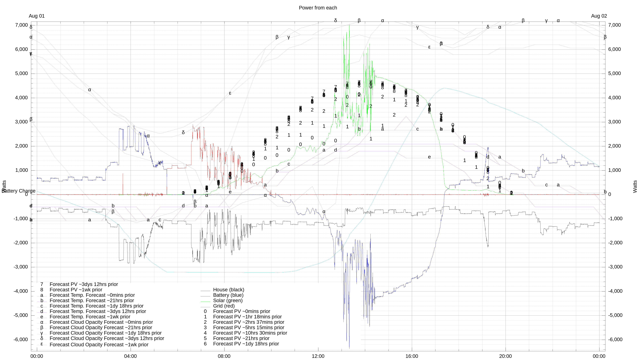Click the '12:00' time axis label
This screenshot has height=362, width=644.
(318, 356)
